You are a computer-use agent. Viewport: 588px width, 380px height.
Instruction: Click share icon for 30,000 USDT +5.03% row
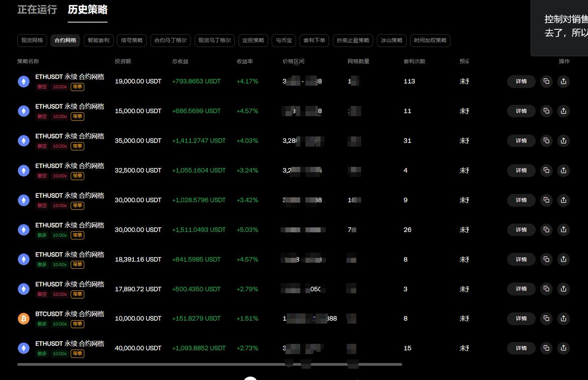pos(563,230)
